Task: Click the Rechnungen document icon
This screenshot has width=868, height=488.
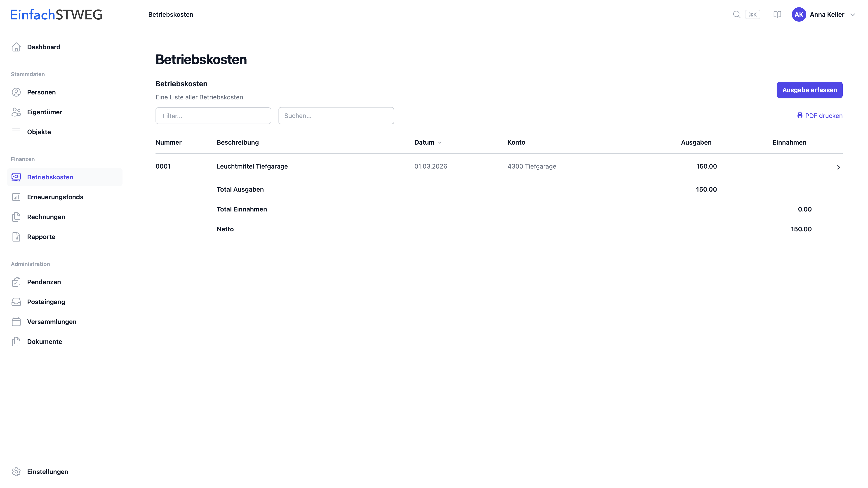Action: point(16,217)
